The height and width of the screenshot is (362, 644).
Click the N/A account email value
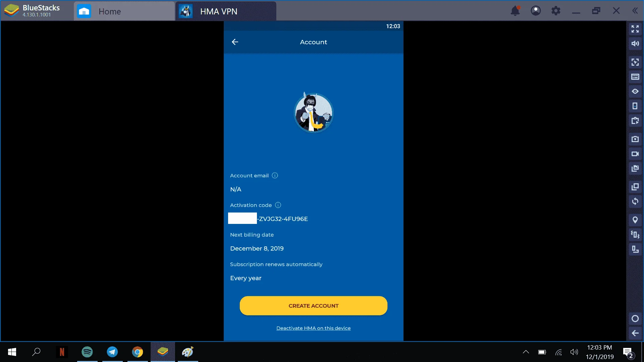coord(235,189)
